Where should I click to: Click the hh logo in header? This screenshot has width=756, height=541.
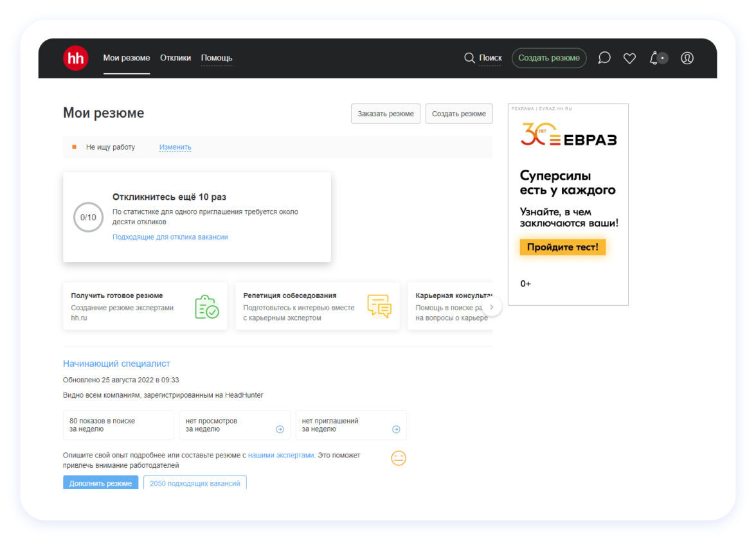[75, 58]
